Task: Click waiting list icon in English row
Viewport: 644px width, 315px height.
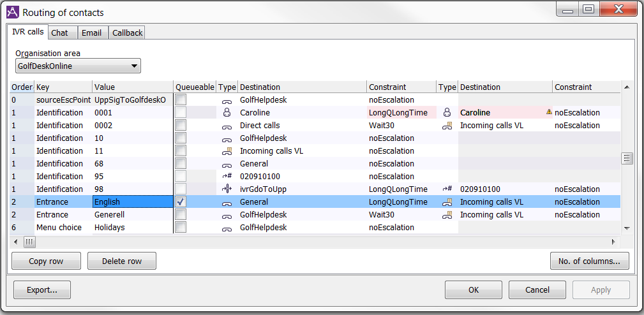Action: 447,201
